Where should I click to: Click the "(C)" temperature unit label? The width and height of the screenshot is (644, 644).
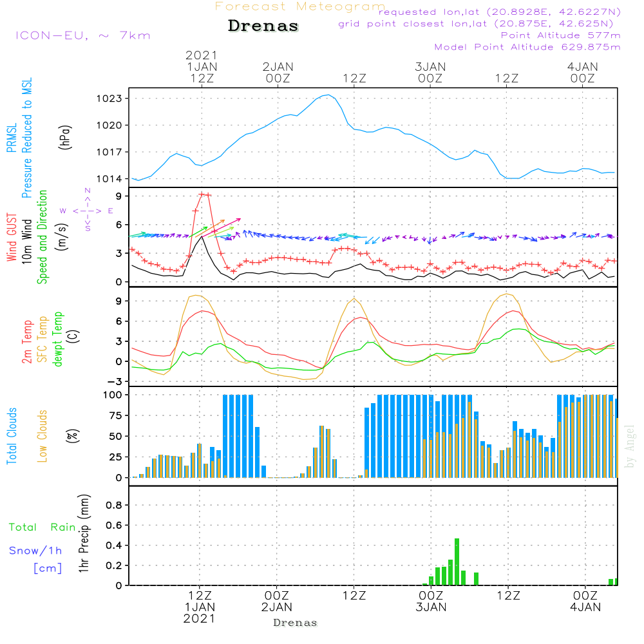73,336
